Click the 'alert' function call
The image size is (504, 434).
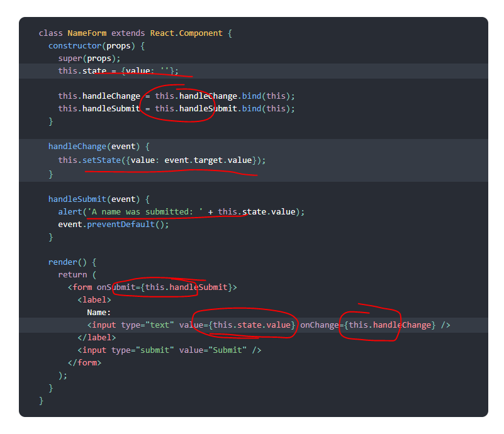pos(70,212)
